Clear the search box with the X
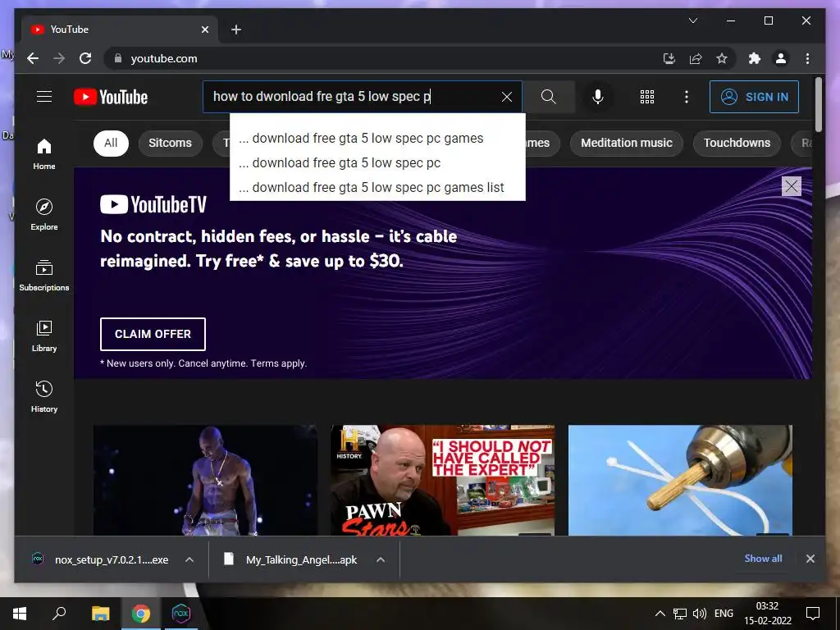The width and height of the screenshot is (840, 630). (x=506, y=97)
